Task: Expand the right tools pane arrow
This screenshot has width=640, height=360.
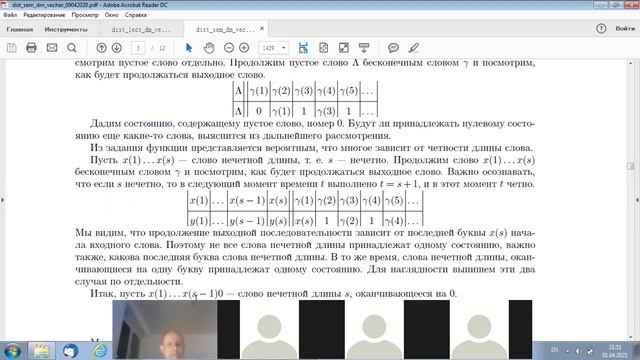Action: [x=637, y=200]
